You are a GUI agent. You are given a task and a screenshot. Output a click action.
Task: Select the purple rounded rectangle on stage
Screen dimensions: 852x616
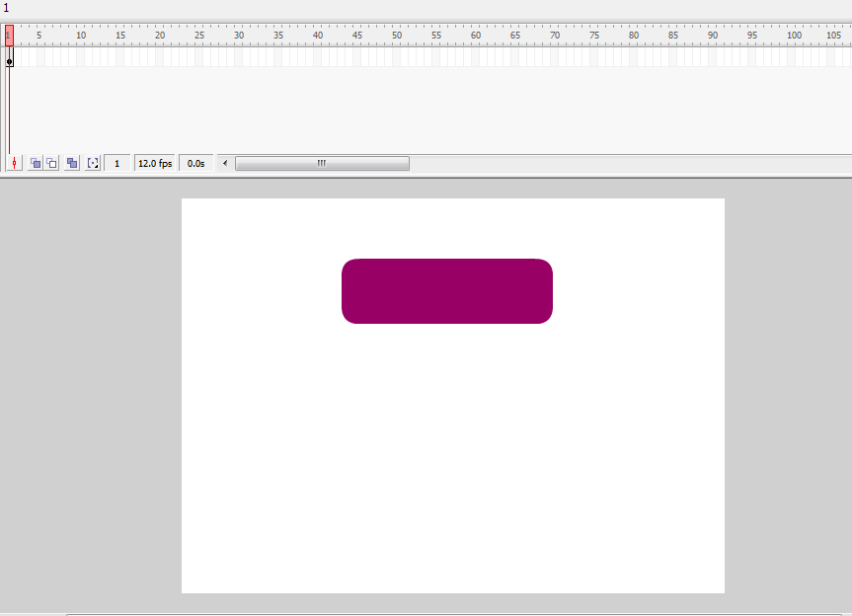pos(447,291)
